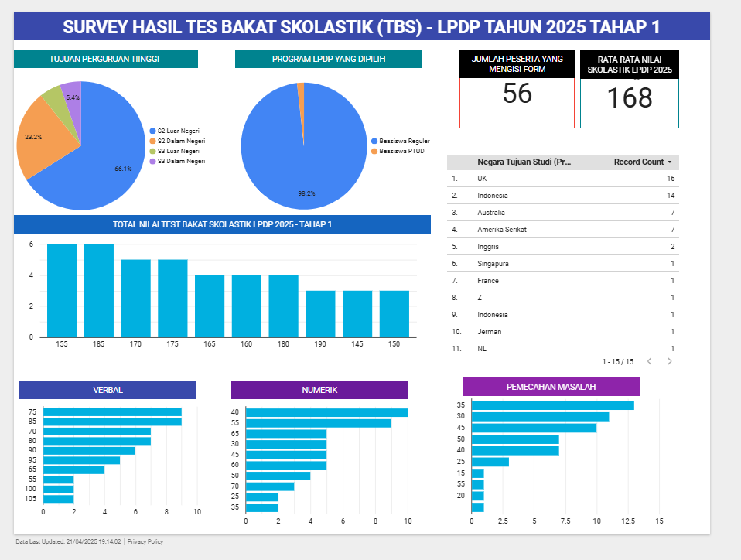The height and width of the screenshot is (560, 741).
Task: Click the 90 bar in the Verbal chart
Action: 89,451
